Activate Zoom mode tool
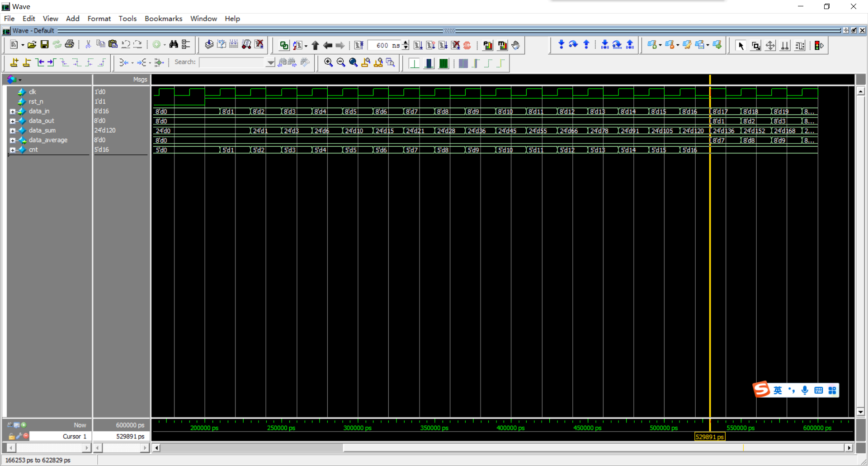 click(755, 46)
